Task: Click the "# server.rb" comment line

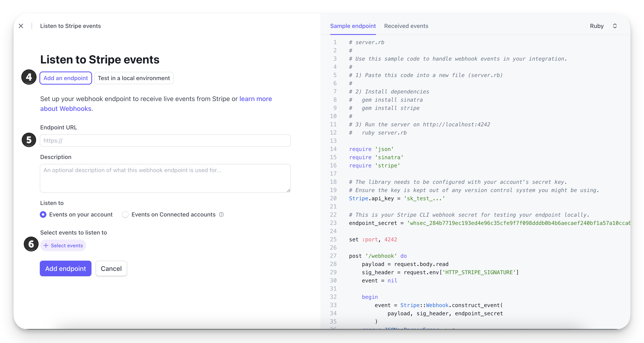Action: (x=367, y=42)
